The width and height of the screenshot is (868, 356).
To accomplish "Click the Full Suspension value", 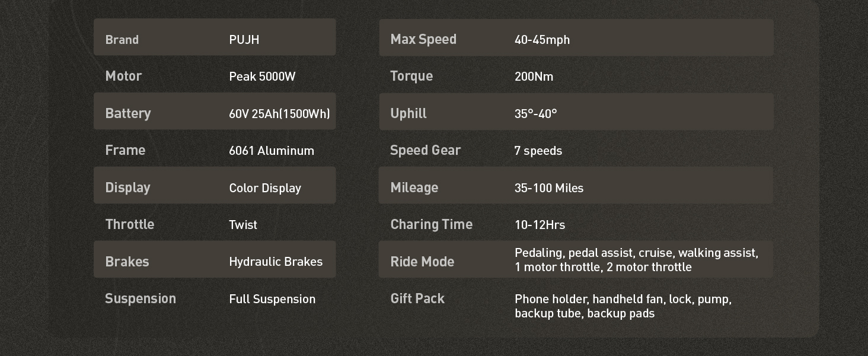I will pos(272,299).
